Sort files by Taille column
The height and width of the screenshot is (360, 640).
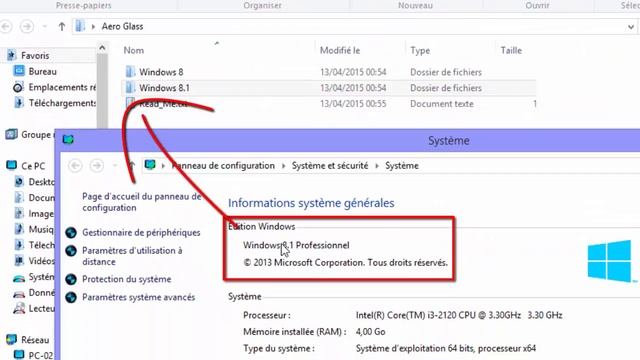point(511,50)
